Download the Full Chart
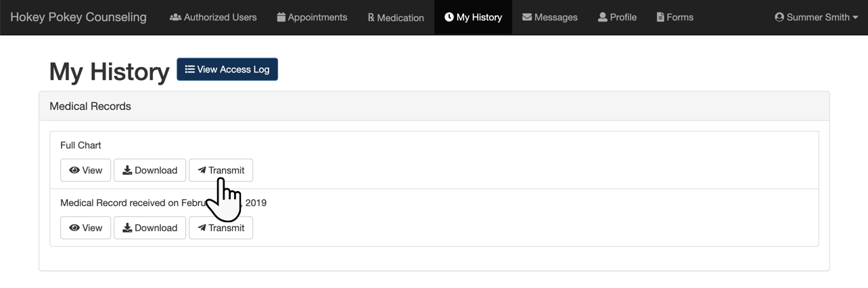 pos(150,170)
